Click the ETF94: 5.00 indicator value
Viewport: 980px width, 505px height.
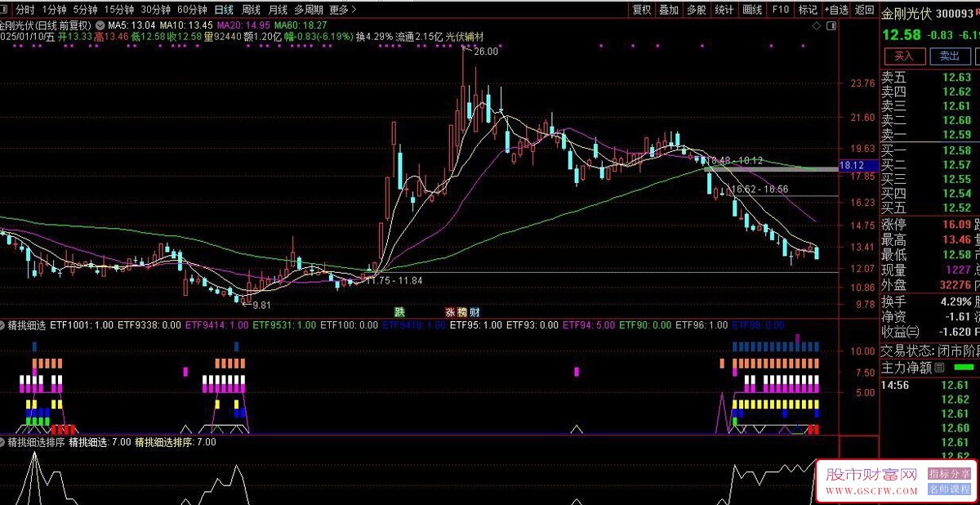pyautogui.click(x=589, y=325)
